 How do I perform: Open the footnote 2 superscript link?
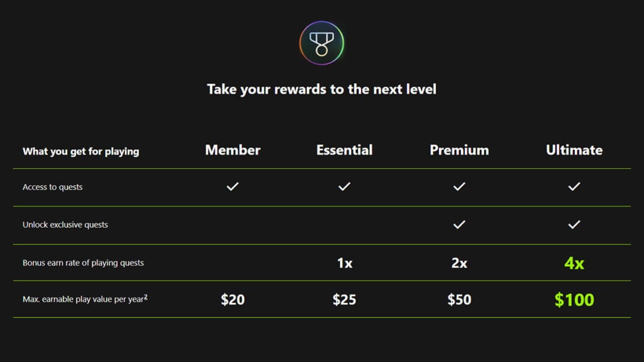tap(146, 297)
